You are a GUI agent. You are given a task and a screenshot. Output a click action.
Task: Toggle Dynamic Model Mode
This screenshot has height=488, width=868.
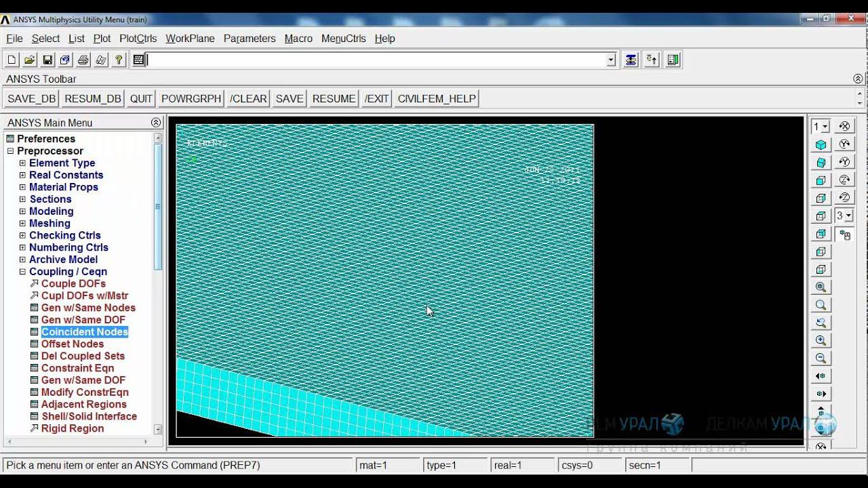844,235
